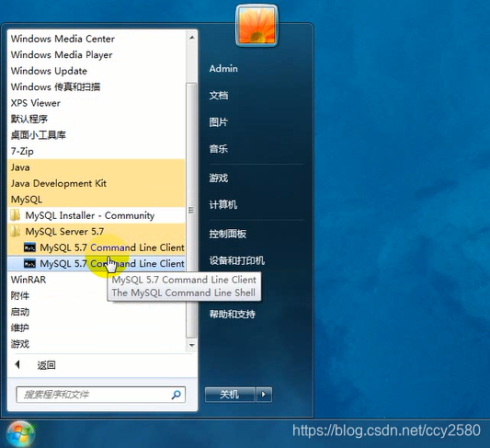Click the user account flower picture
The width and height of the screenshot is (490, 448).
coord(256,26)
